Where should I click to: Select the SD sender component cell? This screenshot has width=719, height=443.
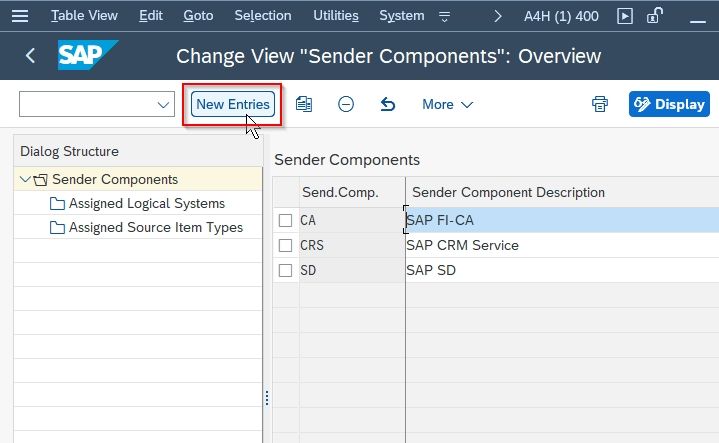tap(352, 270)
